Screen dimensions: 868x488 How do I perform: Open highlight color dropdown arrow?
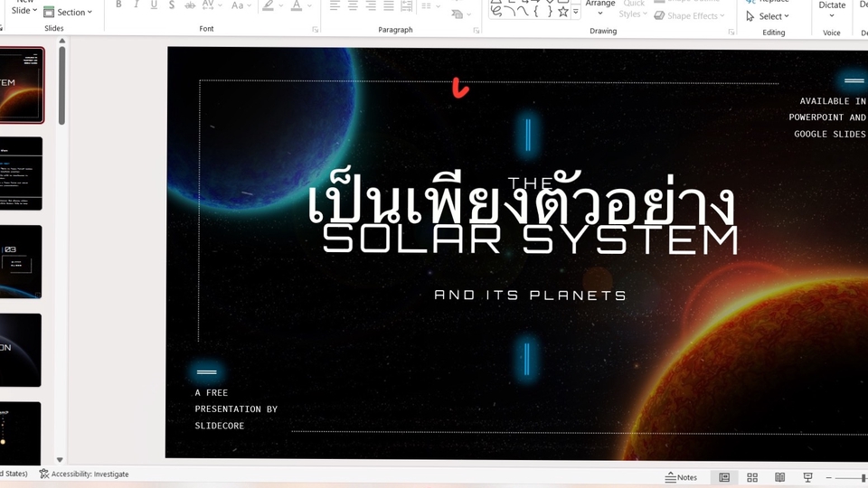(x=282, y=5)
